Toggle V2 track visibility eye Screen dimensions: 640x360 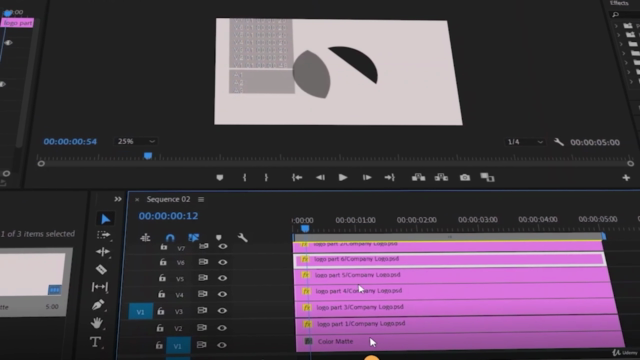pos(222,328)
